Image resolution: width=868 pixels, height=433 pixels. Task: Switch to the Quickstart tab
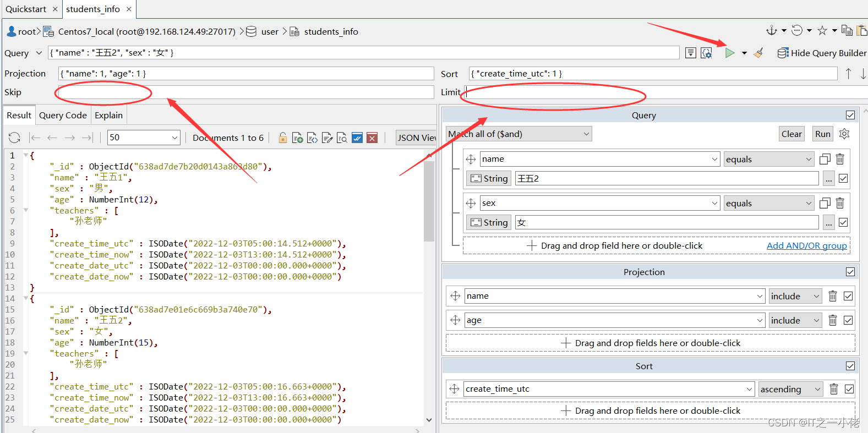(26, 9)
